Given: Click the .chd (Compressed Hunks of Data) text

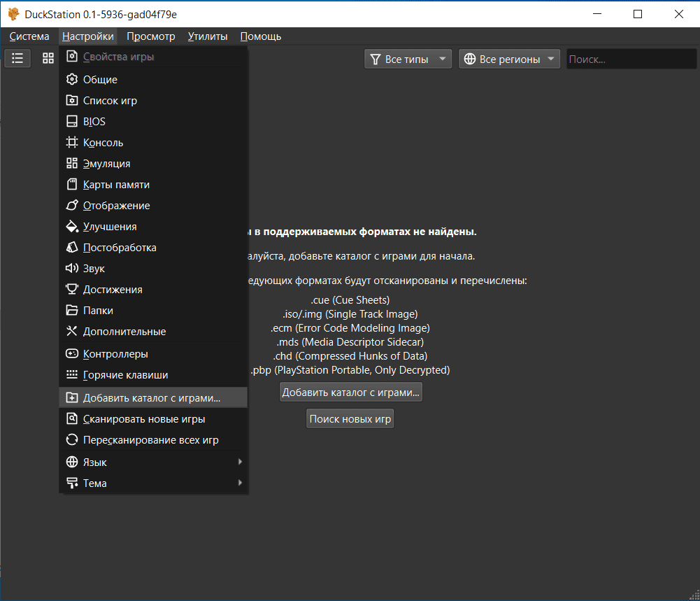Looking at the screenshot, I should [x=350, y=356].
